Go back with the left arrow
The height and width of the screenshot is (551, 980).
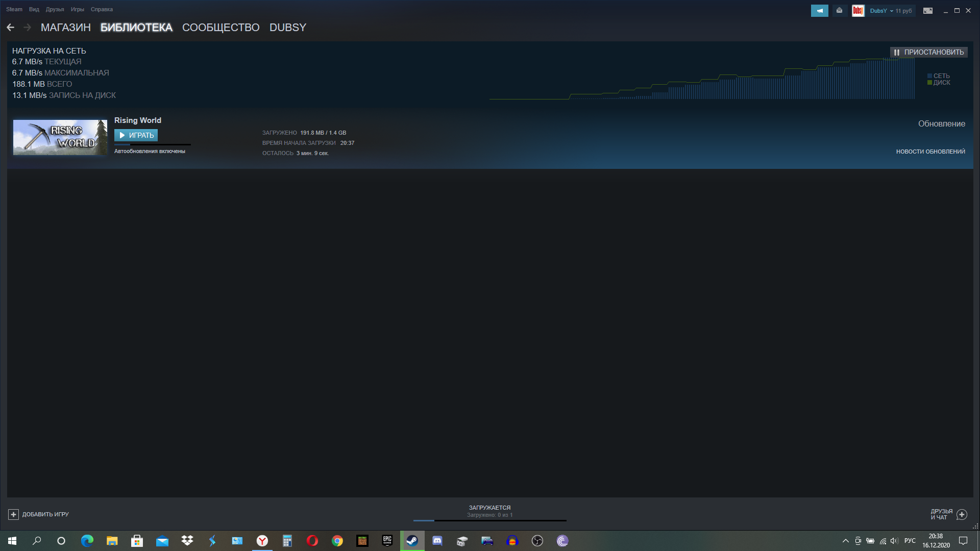pos(11,28)
